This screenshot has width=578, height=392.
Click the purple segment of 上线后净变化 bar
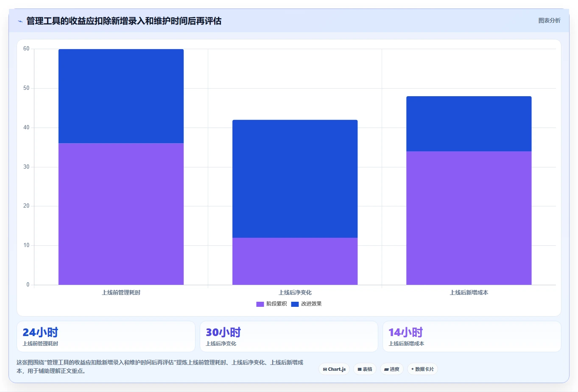(295, 261)
